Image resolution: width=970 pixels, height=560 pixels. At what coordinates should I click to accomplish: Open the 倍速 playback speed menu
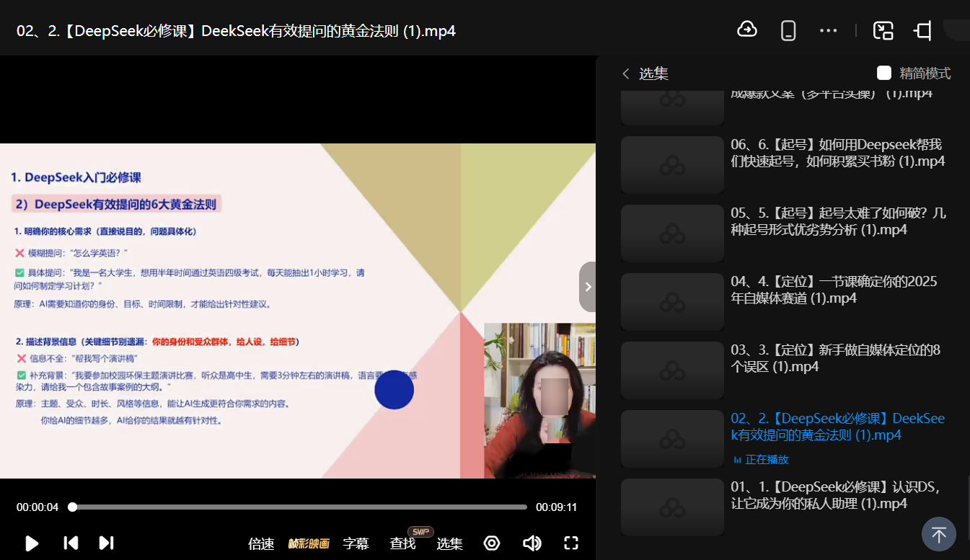pos(261,543)
